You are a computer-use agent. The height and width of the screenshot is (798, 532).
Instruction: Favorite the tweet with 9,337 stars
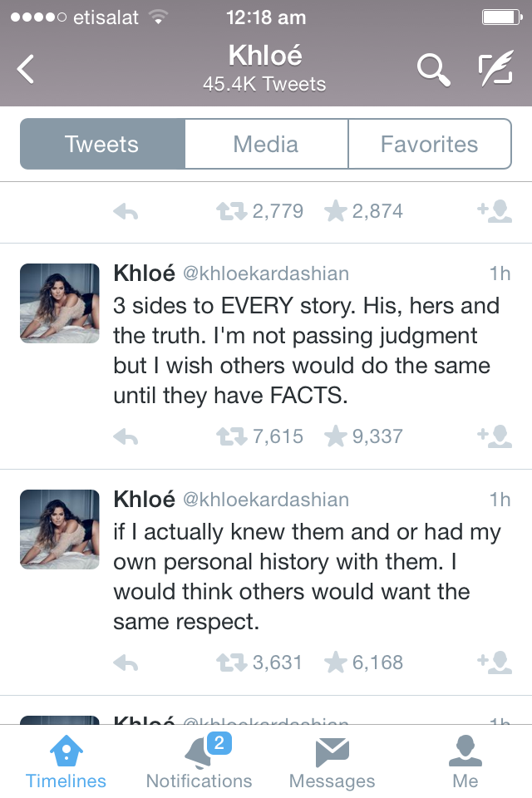[336, 436]
